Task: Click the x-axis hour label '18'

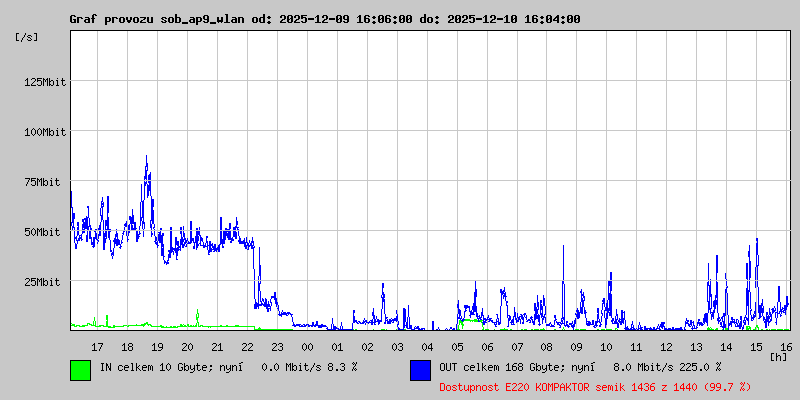Action: coord(128,347)
